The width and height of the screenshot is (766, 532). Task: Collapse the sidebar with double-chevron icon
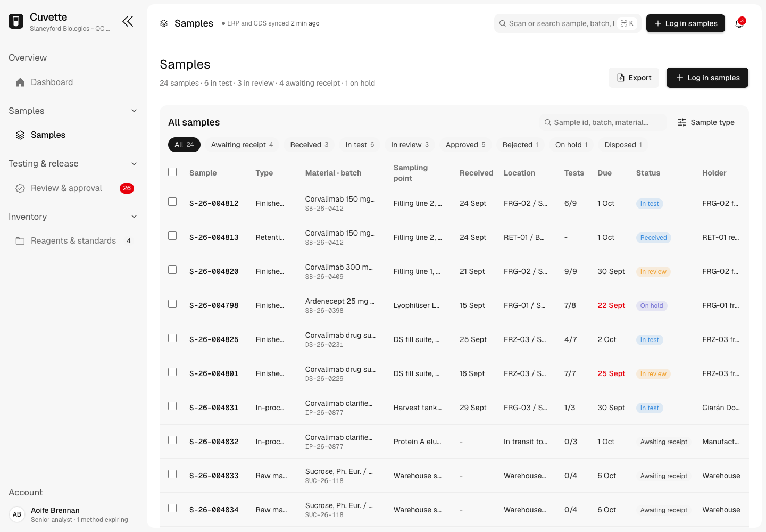point(128,21)
